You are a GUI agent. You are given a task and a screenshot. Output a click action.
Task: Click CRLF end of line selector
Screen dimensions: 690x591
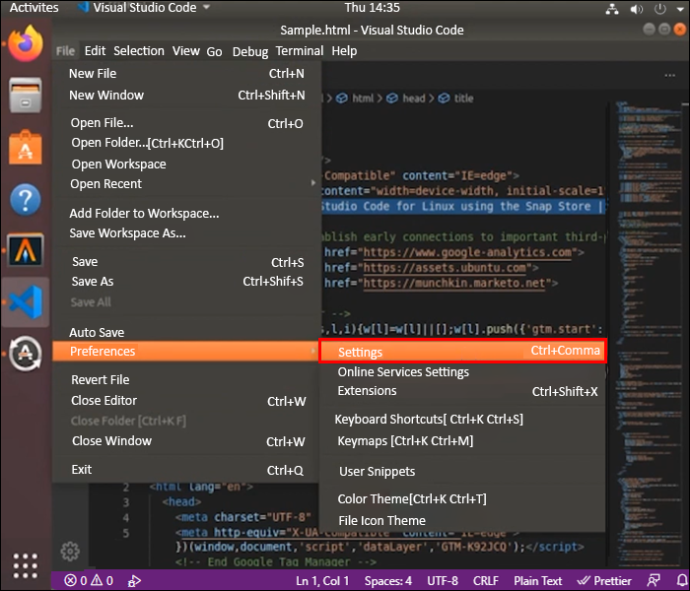[x=486, y=581]
